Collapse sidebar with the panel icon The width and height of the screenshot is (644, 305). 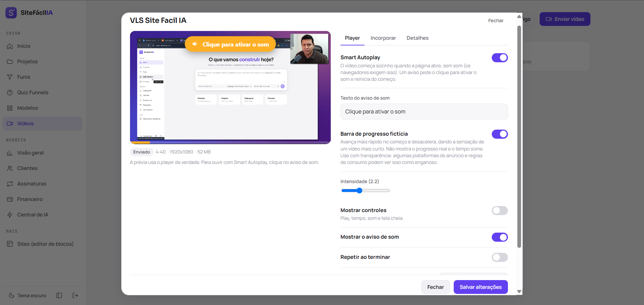59,296
